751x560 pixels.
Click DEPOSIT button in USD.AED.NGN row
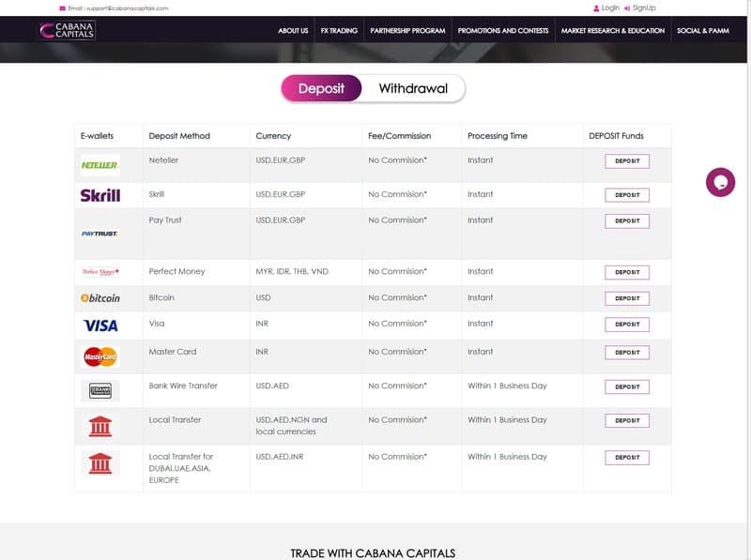[627, 421]
